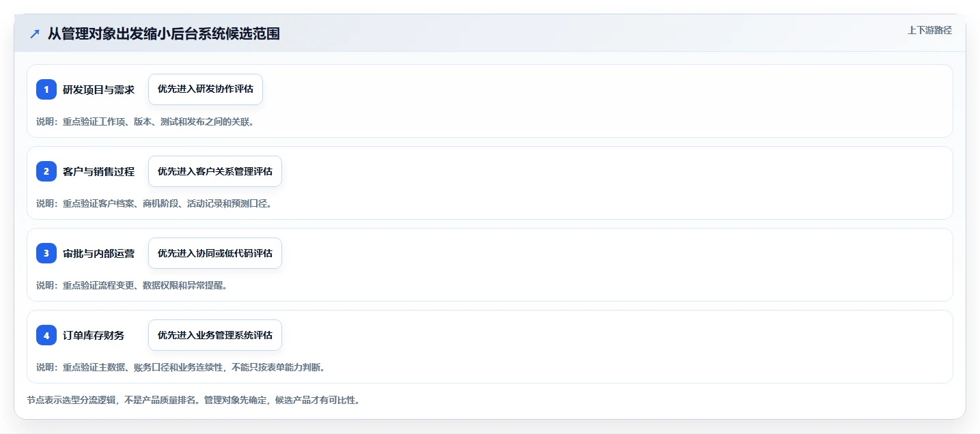Image resolution: width=980 pixels, height=434 pixels.
Task: Choose the 优先进入业务管理系统评估 button
Action: [x=215, y=335]
